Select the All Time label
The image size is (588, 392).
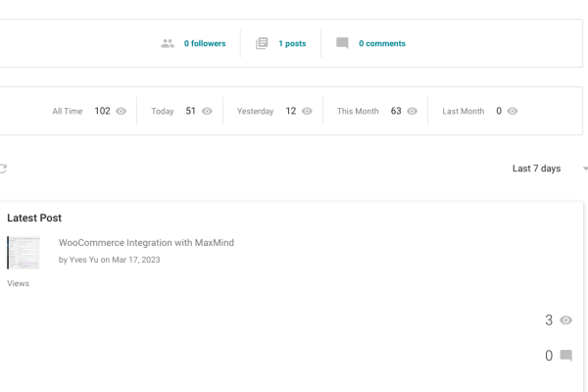click(67, 111)
